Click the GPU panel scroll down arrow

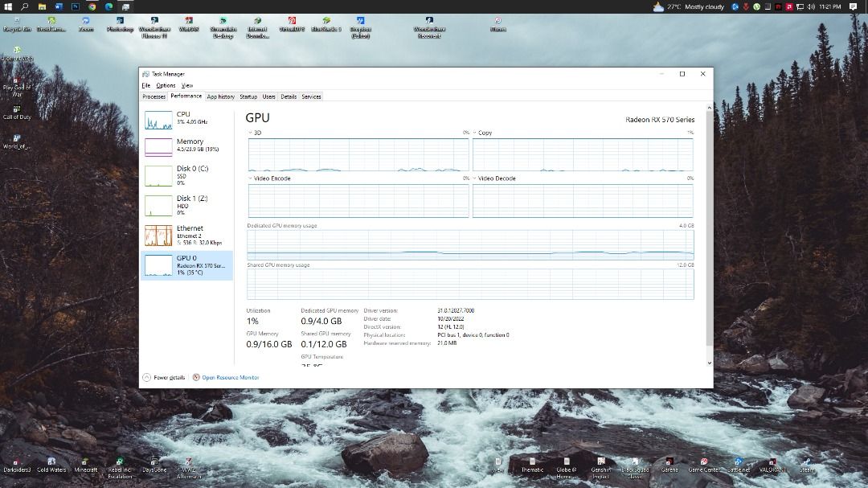(709, 363)
